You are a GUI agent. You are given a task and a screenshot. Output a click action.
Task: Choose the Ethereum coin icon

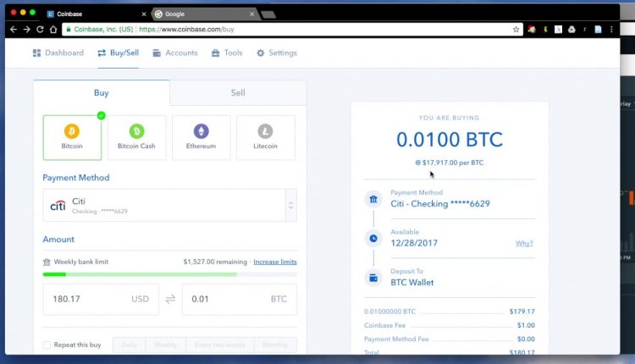point(201,131)
